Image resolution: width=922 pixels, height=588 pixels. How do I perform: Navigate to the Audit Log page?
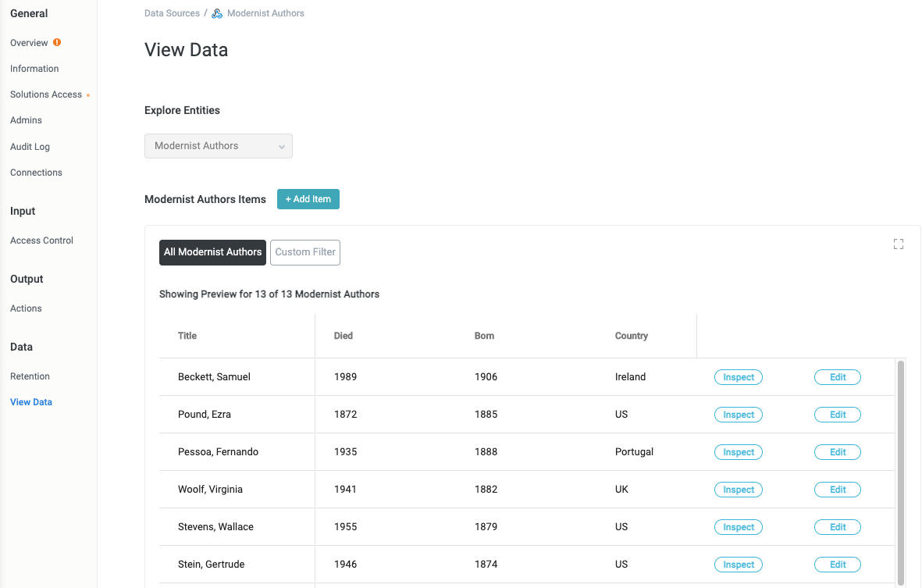pos(30,146)
